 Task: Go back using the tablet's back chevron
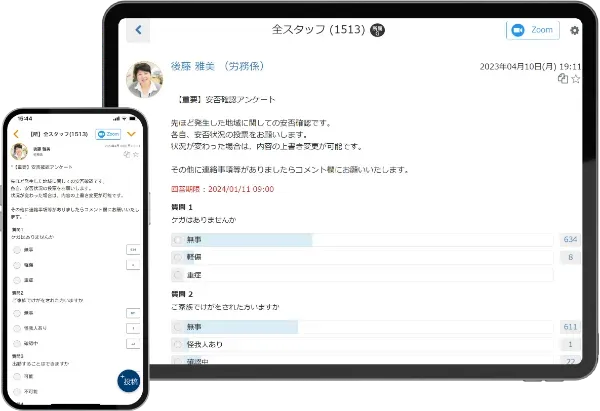[138, 30]
